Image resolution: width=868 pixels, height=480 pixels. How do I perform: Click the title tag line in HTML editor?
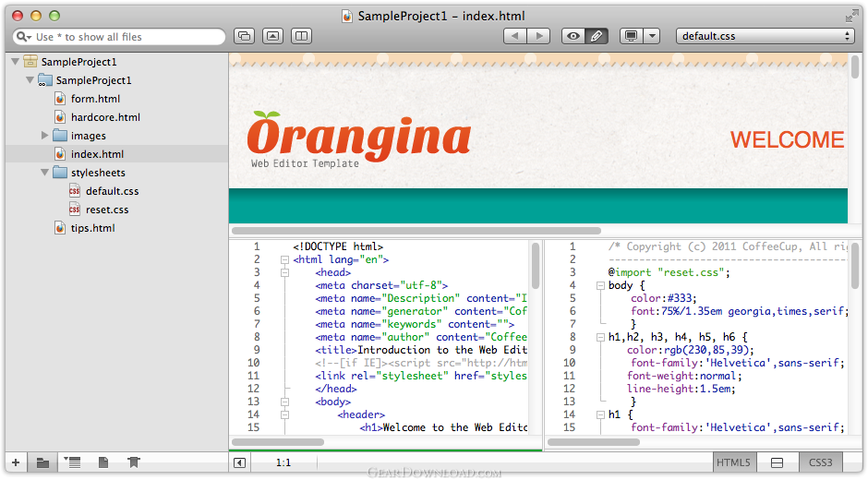tap(421, 350)
